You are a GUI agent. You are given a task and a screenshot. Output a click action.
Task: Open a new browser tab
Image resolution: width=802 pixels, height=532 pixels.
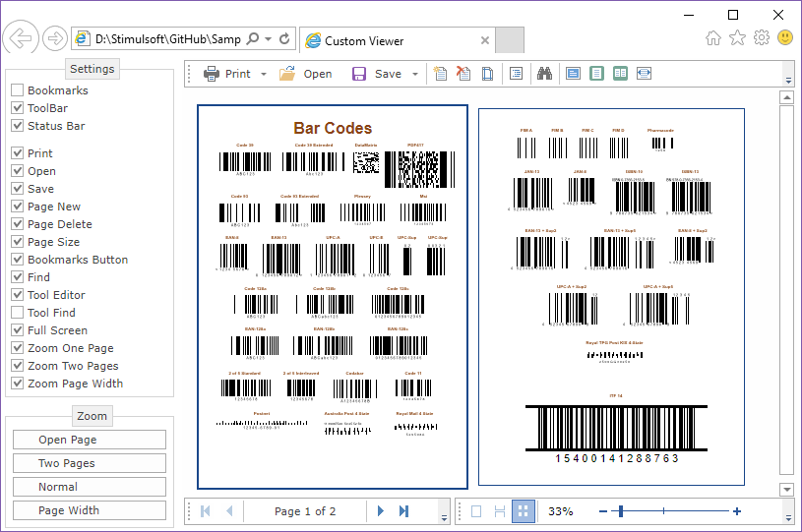click(510, 40)
